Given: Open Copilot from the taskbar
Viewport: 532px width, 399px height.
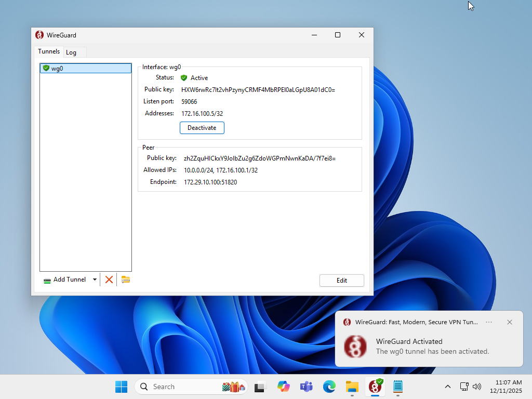Looking at the screenshot, I should tap(283, 387).
